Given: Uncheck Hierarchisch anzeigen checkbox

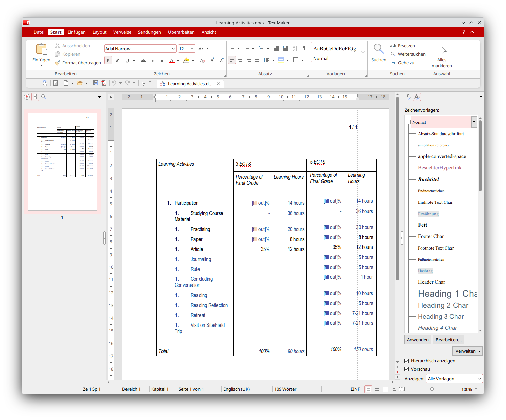Looking at the screenshot, I should [x=407, y=361].
